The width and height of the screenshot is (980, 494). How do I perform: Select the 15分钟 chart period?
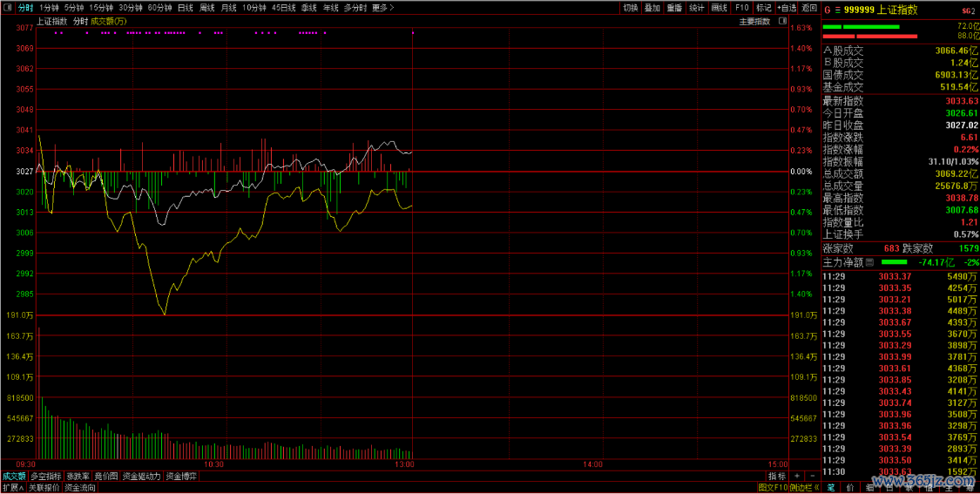(101, 8)
